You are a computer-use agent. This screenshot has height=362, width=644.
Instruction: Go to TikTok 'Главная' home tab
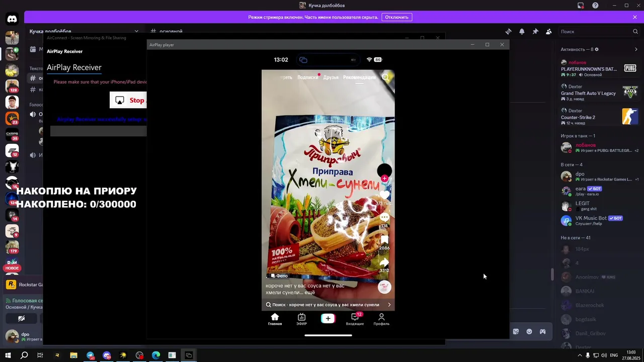coord(275,319)
